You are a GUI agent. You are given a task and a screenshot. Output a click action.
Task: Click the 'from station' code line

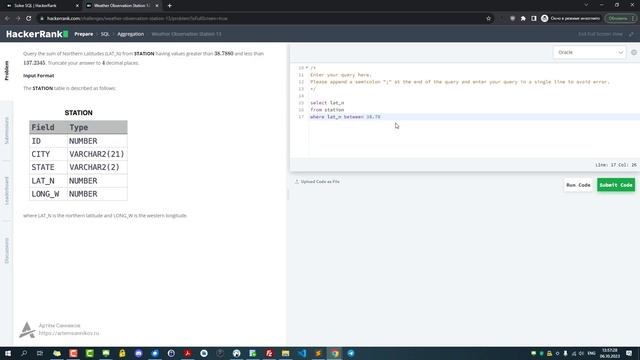[x=327, y=110]
